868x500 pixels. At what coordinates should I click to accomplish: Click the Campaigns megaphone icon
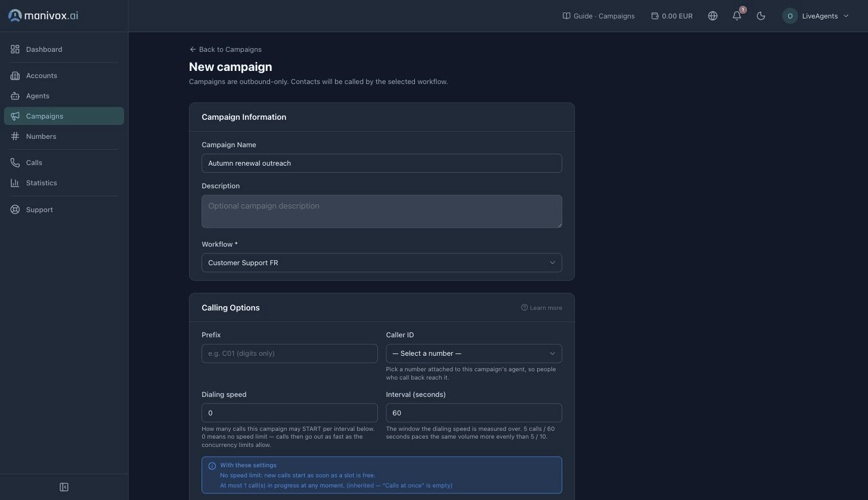(15, 116)
